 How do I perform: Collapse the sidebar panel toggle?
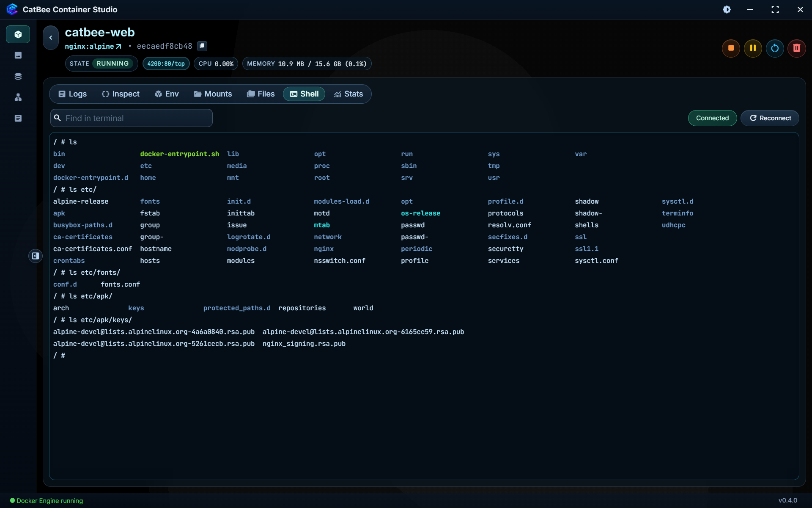point(36,256)
